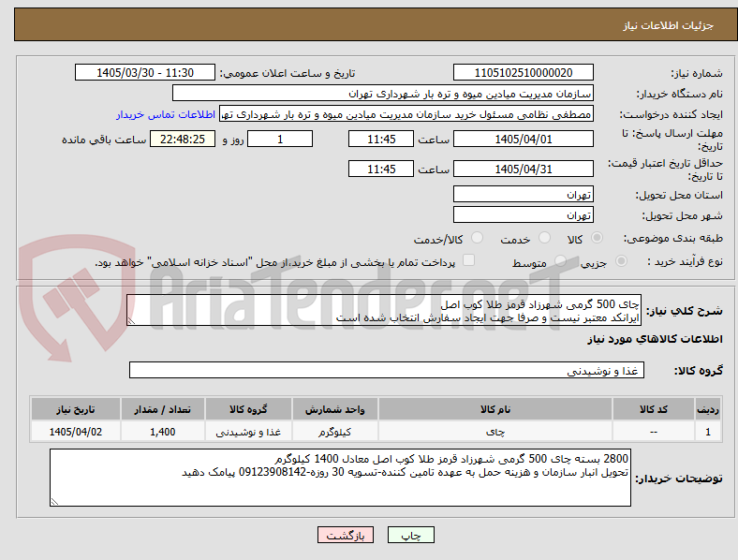Click the response deadline hour field 11:45
This screenshot has height=560, width=738.
coord(381,139)
